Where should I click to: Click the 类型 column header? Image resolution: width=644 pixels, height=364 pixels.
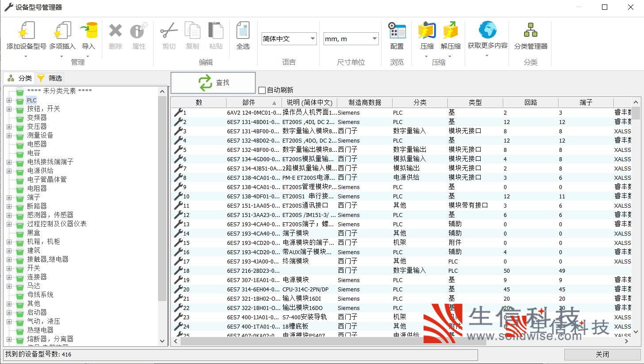(x=475, y=102)
